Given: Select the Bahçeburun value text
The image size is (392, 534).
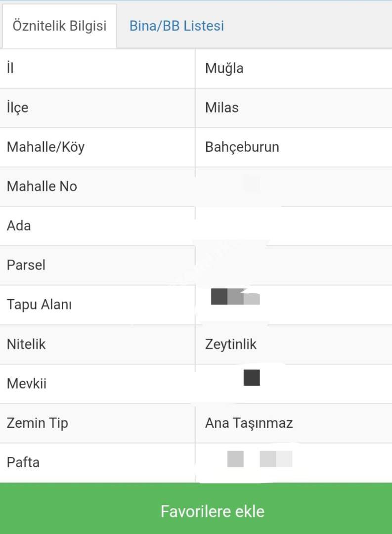Looking at the screenshot, I should pos(242,147).
